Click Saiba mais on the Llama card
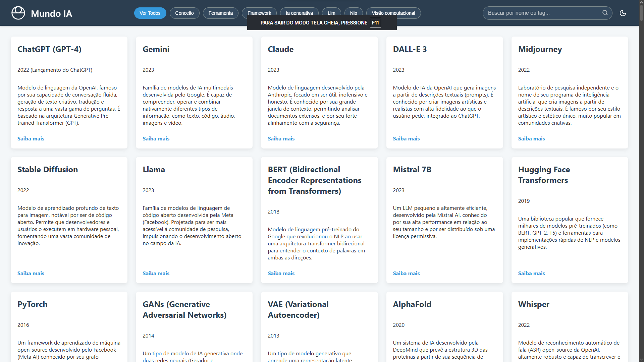Viewport: 644px width, 362px height. (x=156, y=274)
